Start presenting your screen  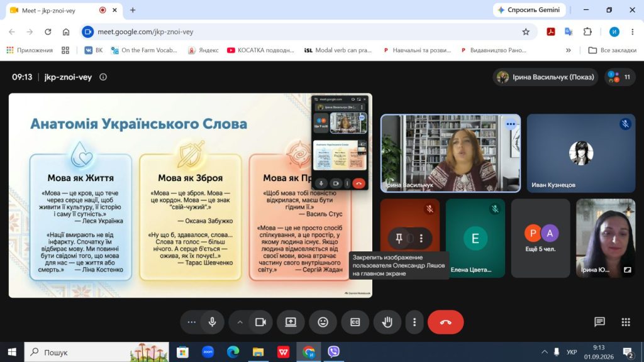pyautogui.click(x=291, y=322)
